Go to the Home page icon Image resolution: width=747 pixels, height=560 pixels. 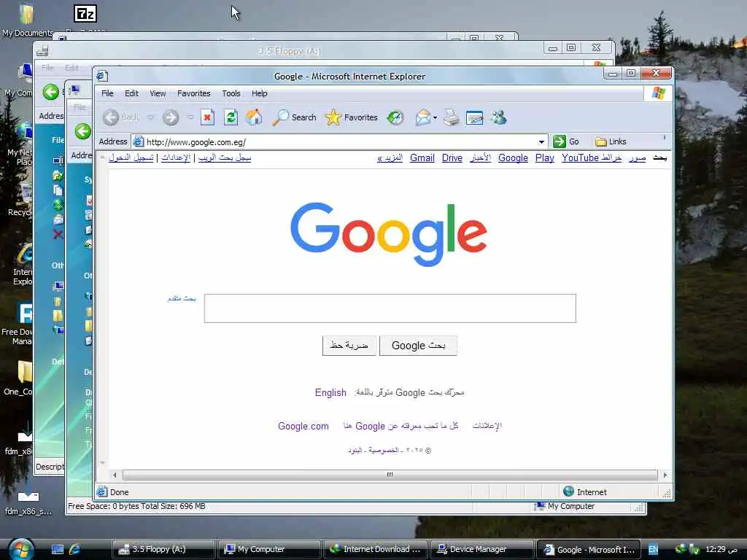(x=254, y=117)
